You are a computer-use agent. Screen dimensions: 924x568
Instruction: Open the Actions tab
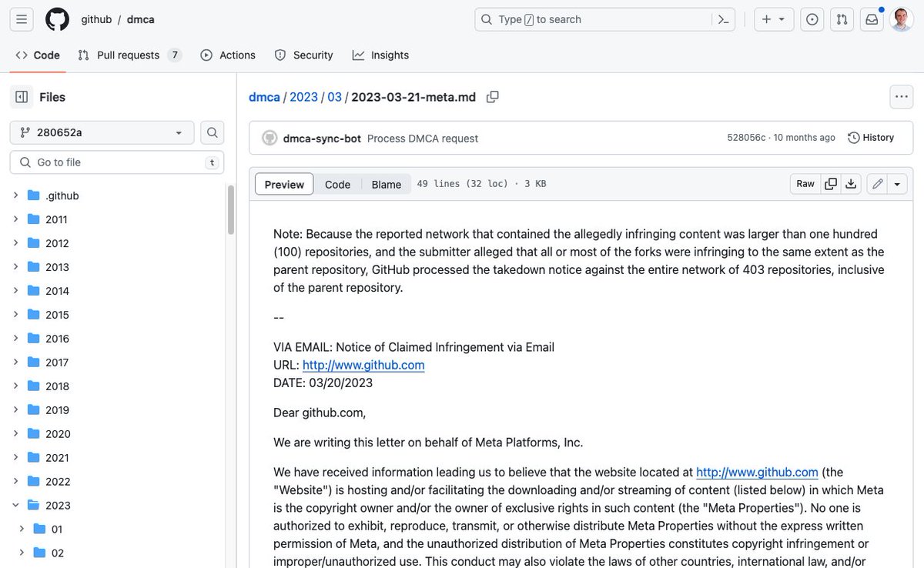[228, 55]
